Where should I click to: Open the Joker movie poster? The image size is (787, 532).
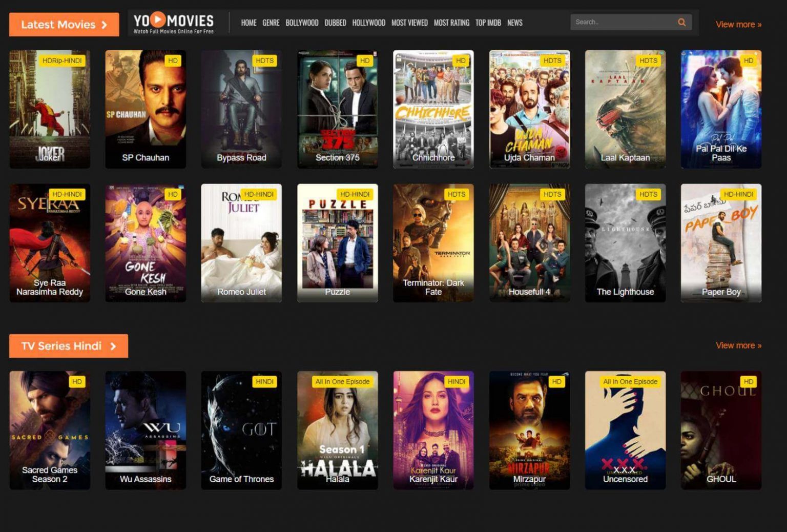coord(50,109)
